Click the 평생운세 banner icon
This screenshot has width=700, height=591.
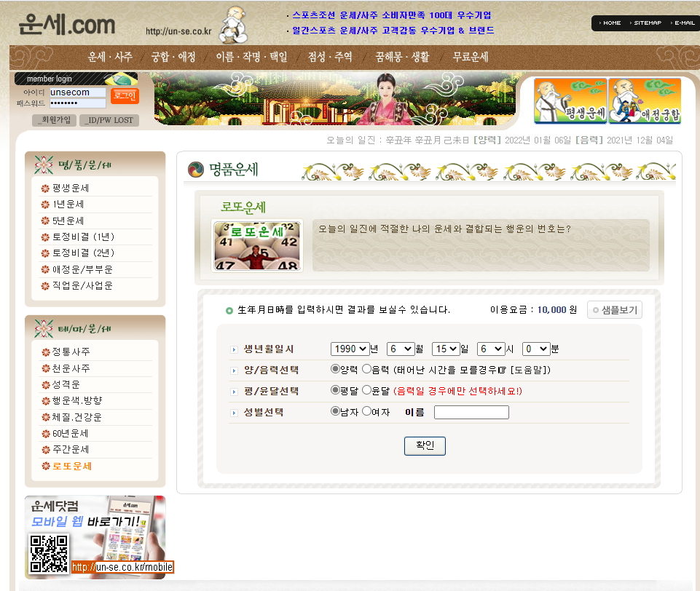click(570, 101)
